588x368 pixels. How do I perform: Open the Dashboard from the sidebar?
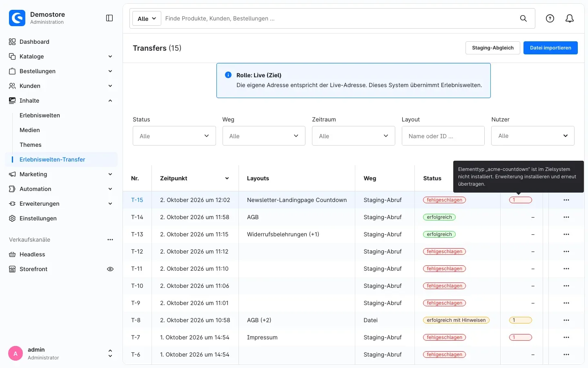[x=34, y=42]
